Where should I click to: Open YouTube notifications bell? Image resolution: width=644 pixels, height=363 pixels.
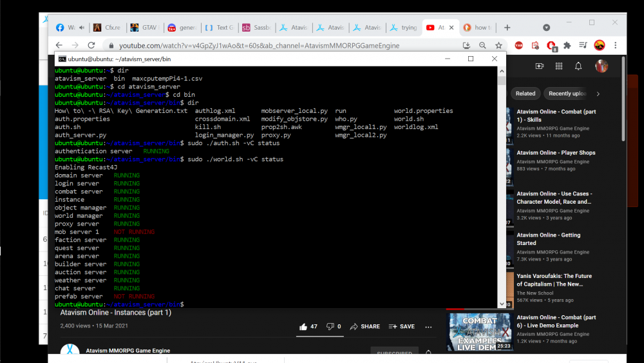click(578, 66)
